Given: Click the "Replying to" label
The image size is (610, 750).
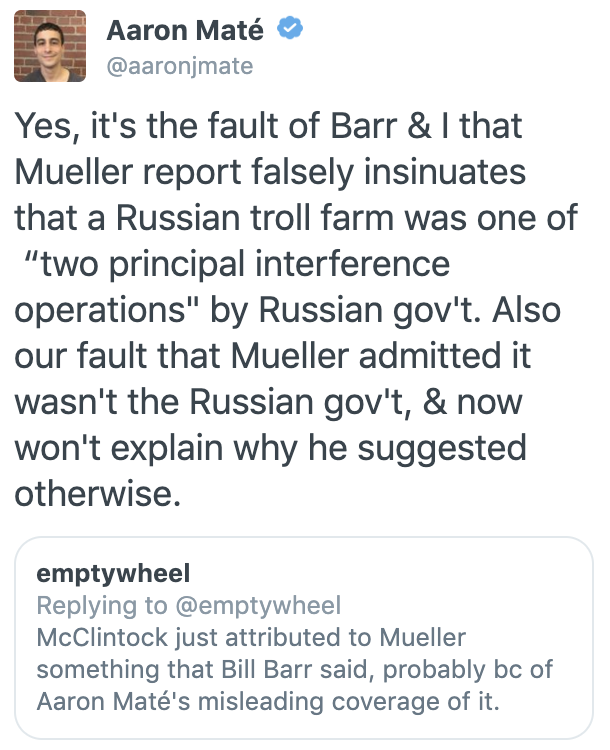Looking at the screenshot, I should tap(102, 606).
